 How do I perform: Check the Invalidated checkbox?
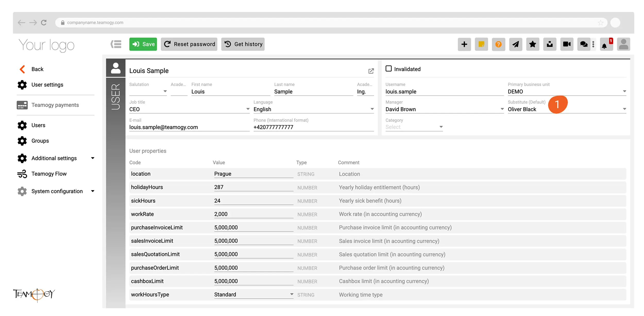[x=388, y=69]
